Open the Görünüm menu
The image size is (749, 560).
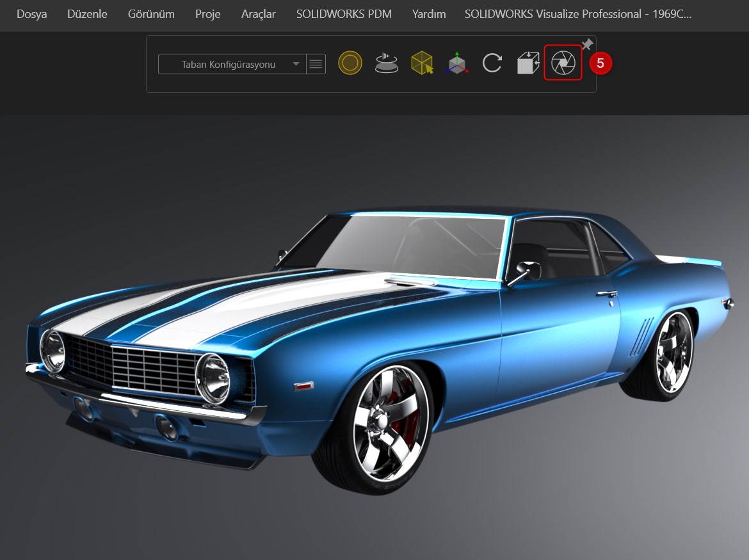(x=151, y=14)
